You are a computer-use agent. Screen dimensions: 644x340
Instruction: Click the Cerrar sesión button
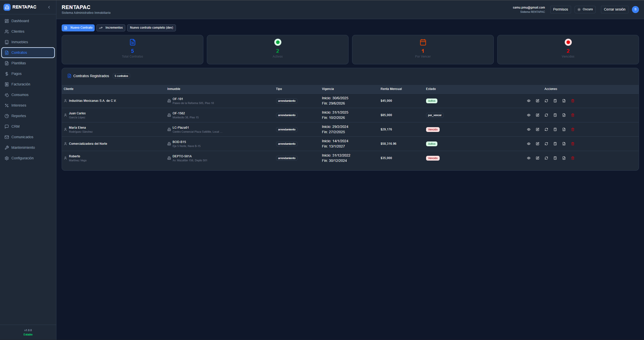(614, 9)
